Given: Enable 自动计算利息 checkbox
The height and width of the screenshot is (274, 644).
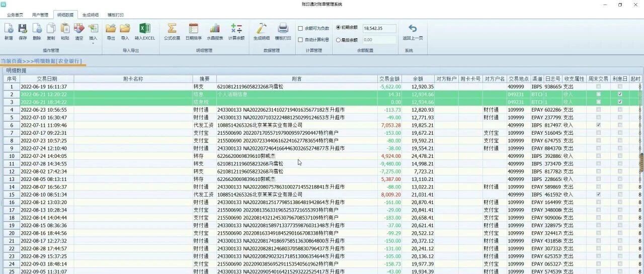Looking at the screenshot, I should click(x=300, y=40).
